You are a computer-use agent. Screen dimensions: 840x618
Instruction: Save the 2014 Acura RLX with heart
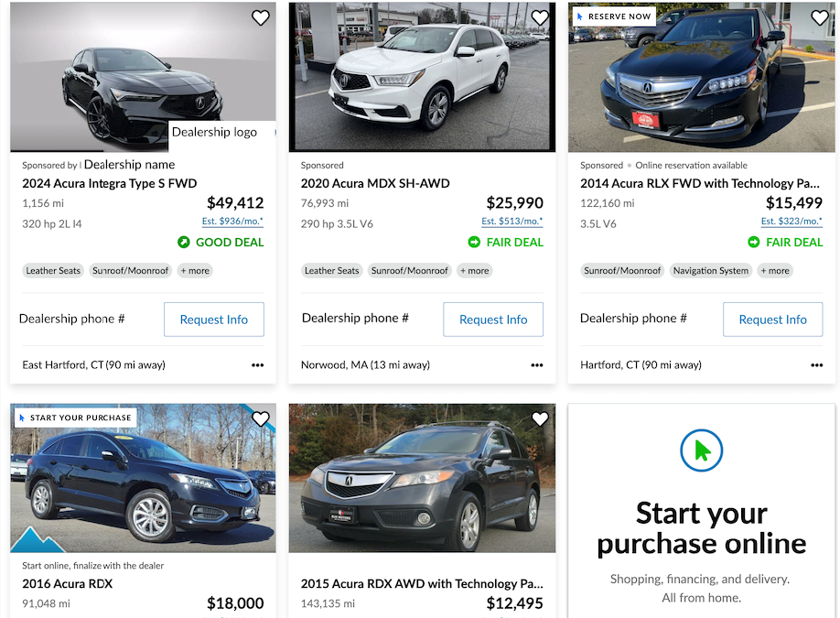pyautogui.click(x=820, y=18)
